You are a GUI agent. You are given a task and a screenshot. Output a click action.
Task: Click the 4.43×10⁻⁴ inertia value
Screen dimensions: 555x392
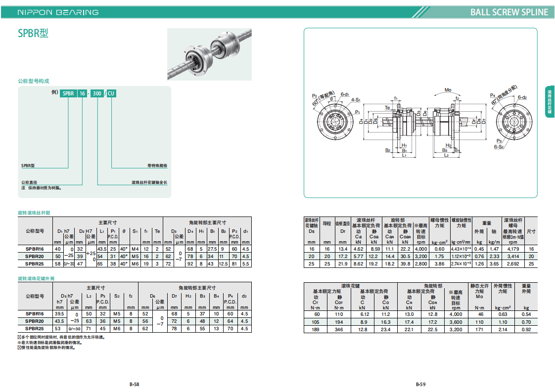point(461,249)
